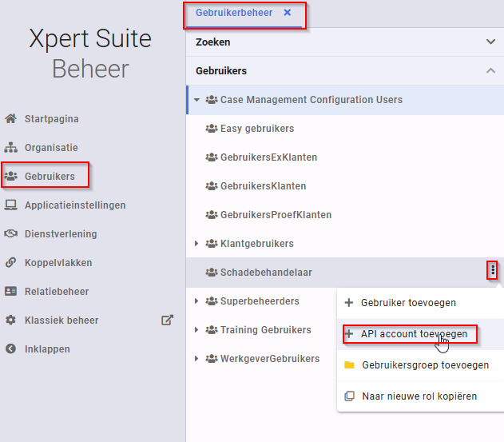Select the GebruikersKlanten group row
The image size is (504, 442).
click(345, 186)
